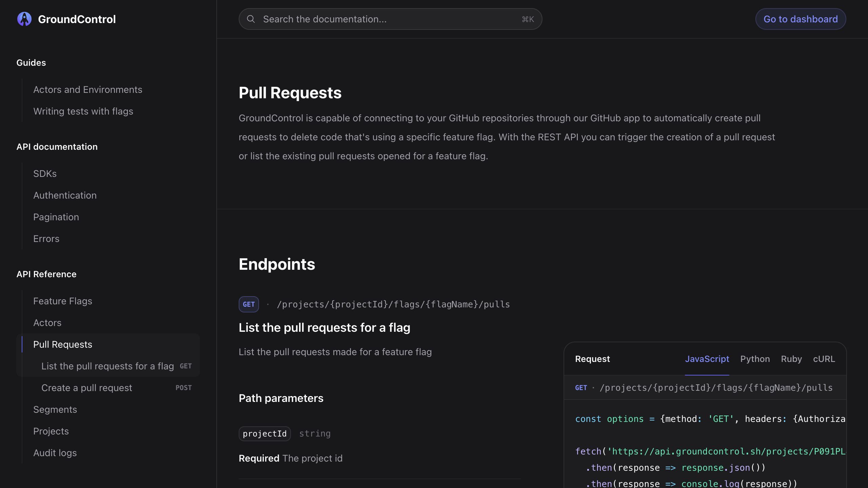
Task: Click the const options code line
Action: pyautogui.click(x=710, y=419)
